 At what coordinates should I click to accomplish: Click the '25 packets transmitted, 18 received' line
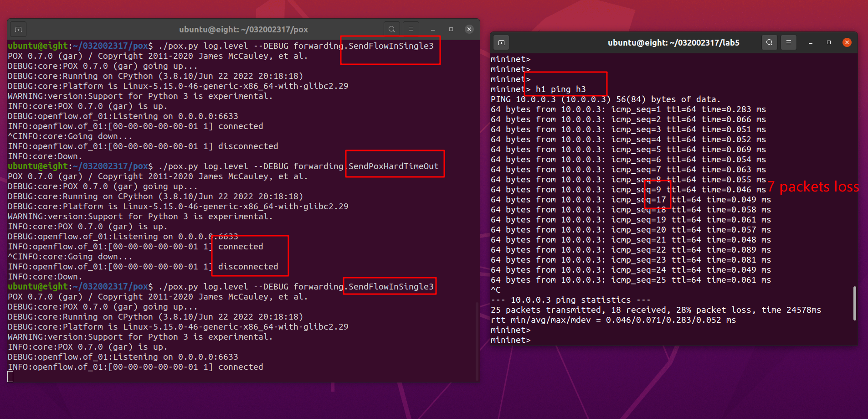(656, 310)
